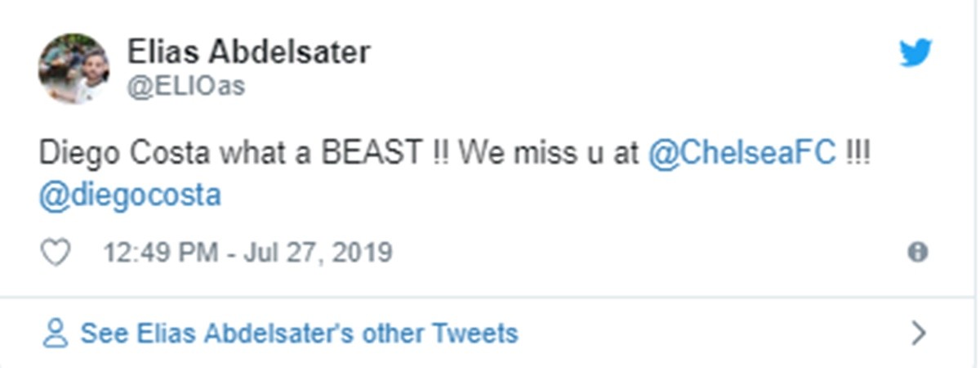The image size is (980, 368).
Task: Open the @diegocosta mention link
Action: pos(130,197)
